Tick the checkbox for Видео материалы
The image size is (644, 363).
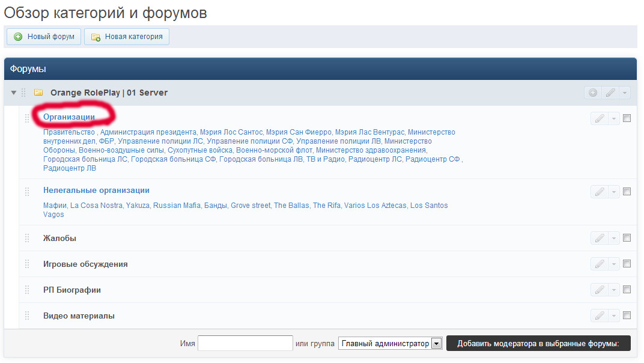(x=627, y=316)
